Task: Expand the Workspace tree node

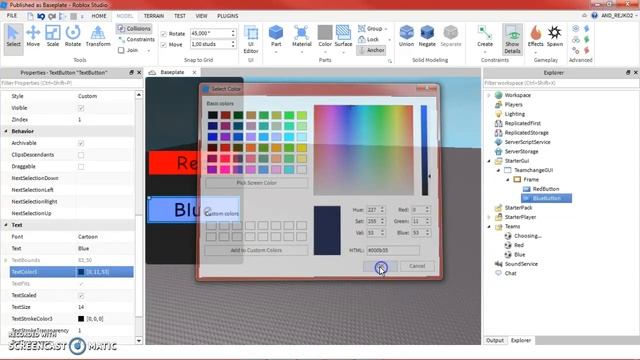Action: 489,95
